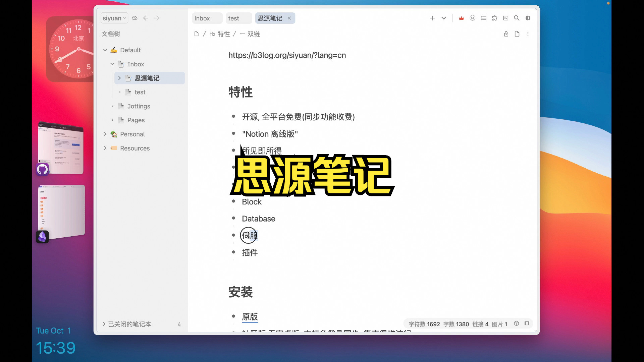Click the 开源, 全平台免费 bullet text

click(x=299, y=117)
